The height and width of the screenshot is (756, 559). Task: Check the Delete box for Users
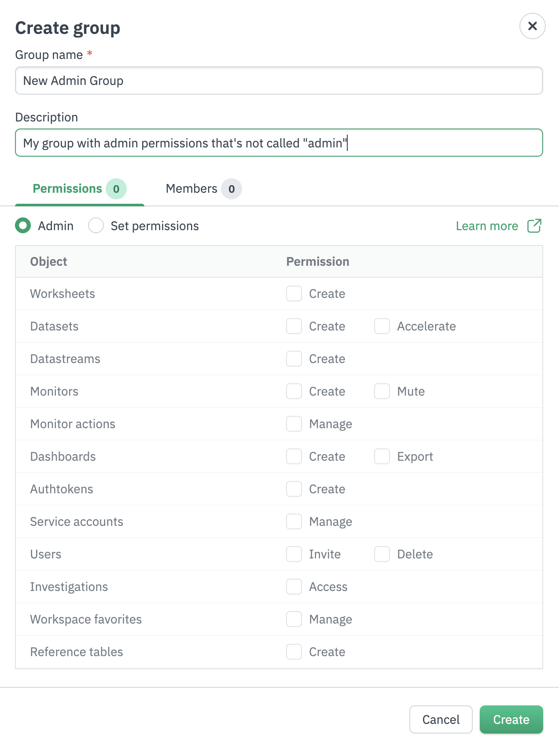pyautogui.click(x=382, y=554)
